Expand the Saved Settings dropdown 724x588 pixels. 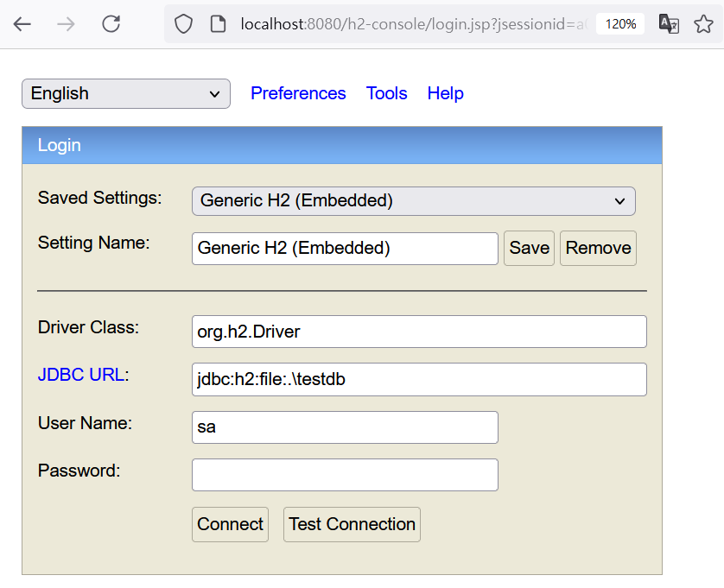click(413, 201)
